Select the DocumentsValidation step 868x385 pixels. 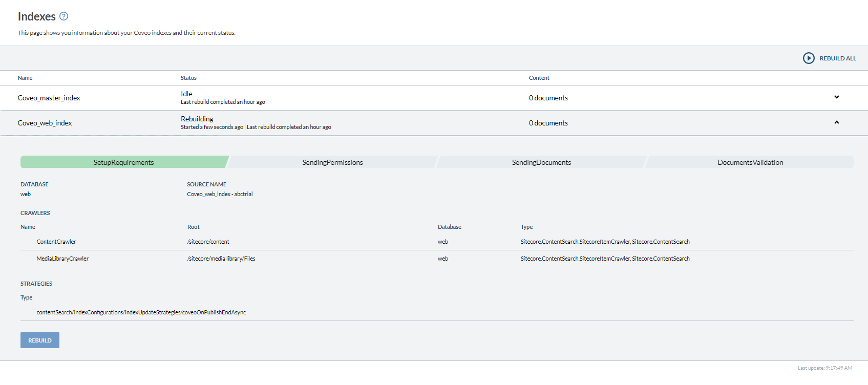[x=750, y=162]
